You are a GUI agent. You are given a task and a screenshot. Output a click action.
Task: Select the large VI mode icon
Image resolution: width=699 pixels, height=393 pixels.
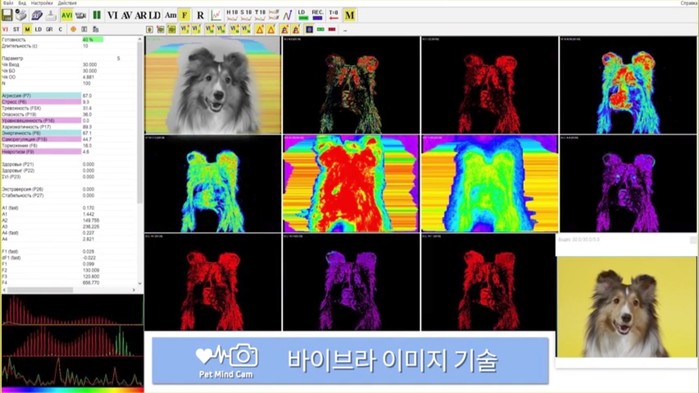pyautogui.click(x=112, y=15)
